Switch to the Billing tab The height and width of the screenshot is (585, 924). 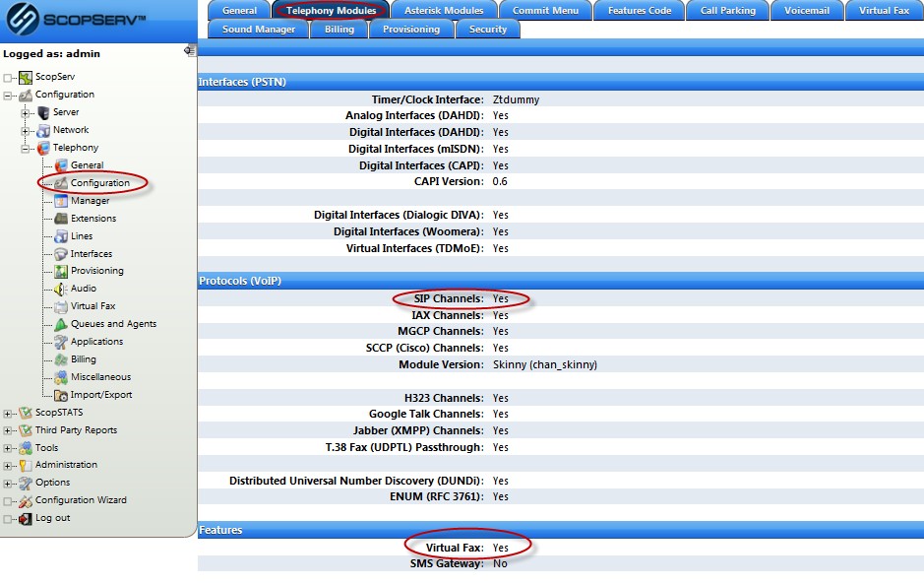(x=339, y=30)
